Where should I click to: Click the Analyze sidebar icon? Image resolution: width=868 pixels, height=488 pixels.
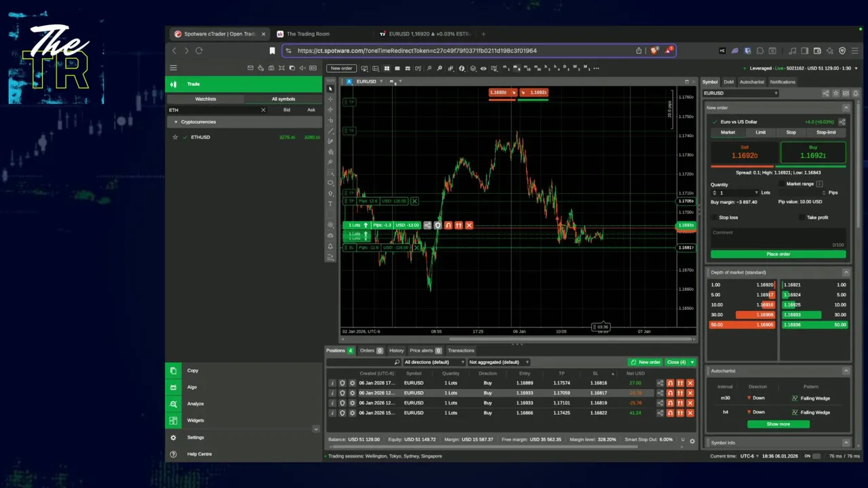(x=174, y=404)
